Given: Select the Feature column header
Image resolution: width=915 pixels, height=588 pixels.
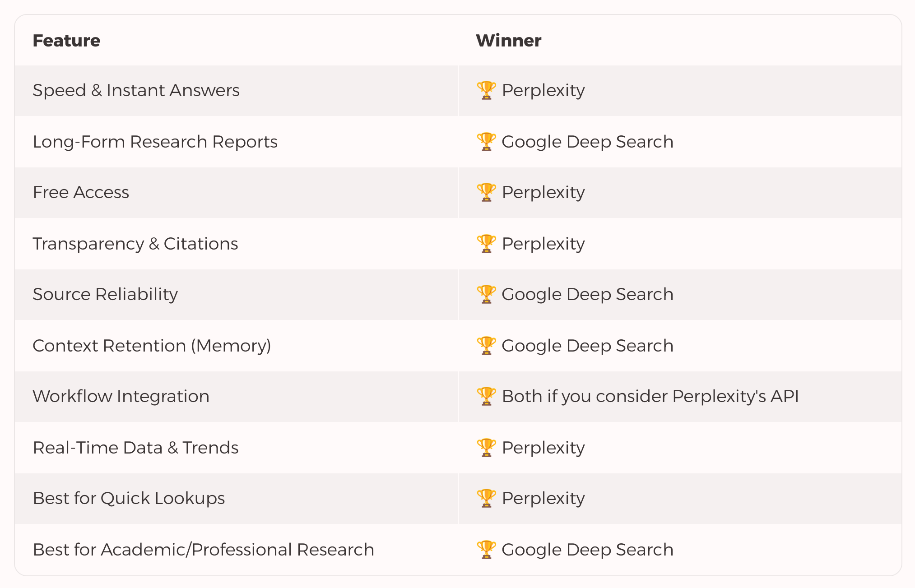Looking at the screenshot, I should point(66,41).
